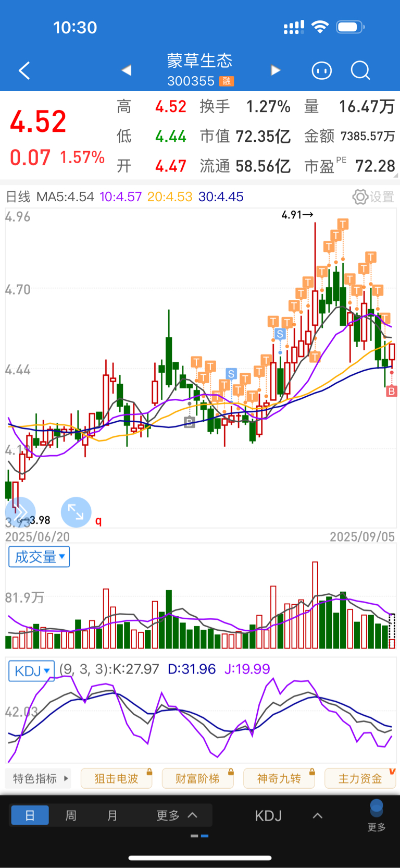Viewport: 400px width, 868px height.
Task: Tap the Wi-Fi status icon
Action: coord(320,27)
